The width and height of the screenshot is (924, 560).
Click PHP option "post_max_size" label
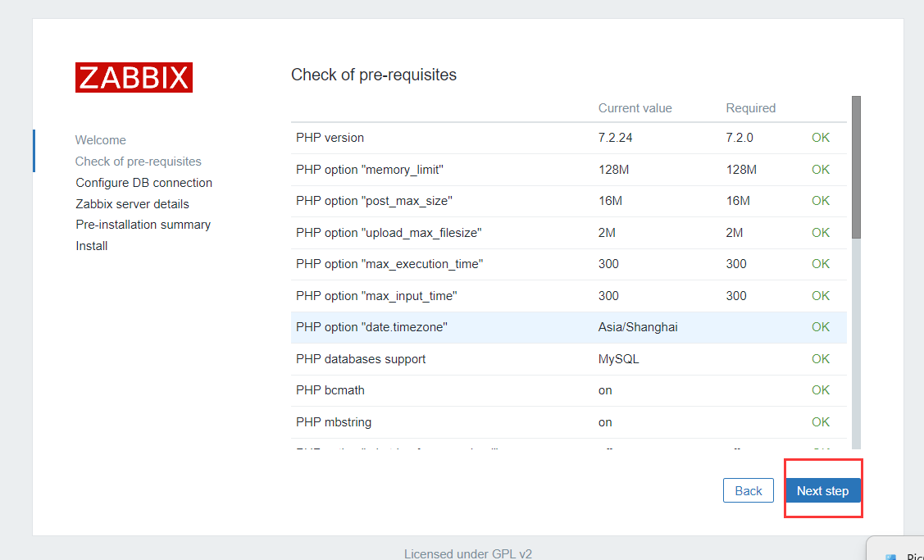pyautogui.click(x=374, y=201)
